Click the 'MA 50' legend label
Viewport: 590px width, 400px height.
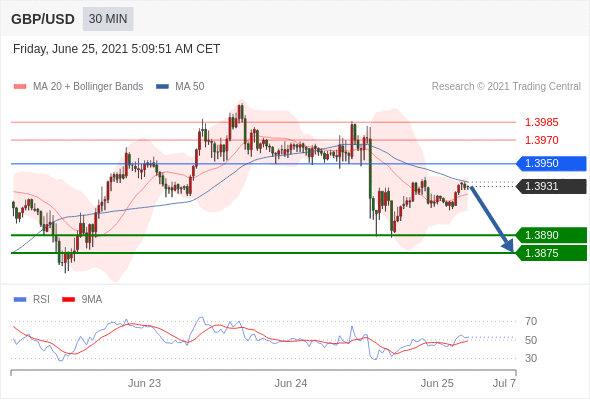coord(190,87)
